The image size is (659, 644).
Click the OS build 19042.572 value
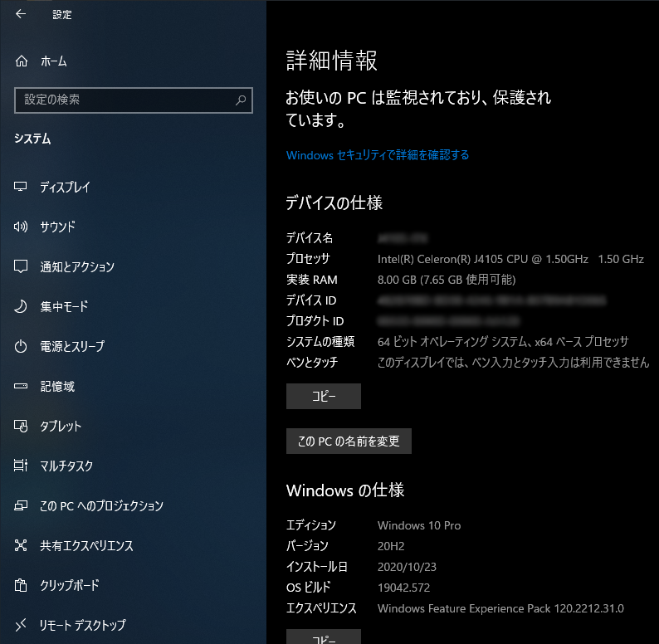[x=403, y=588]
